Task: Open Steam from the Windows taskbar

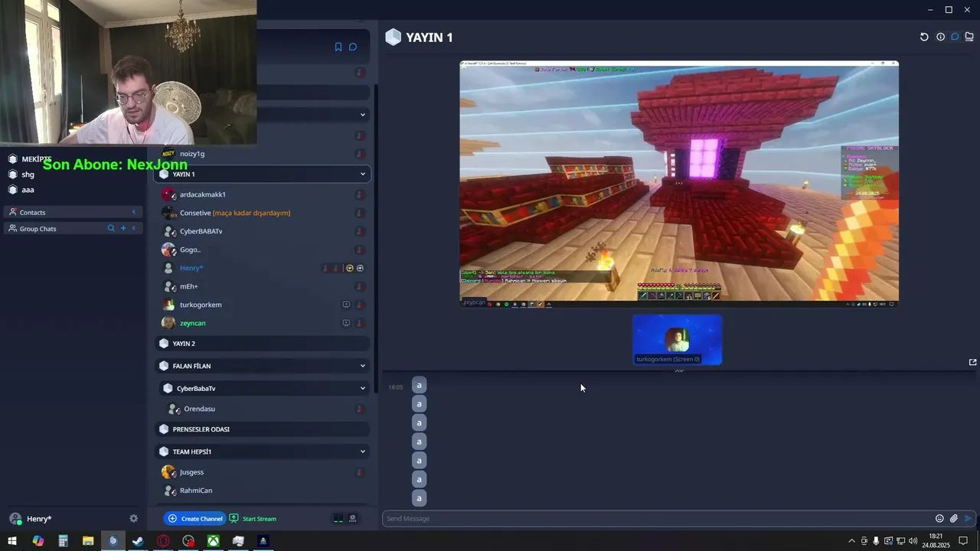Action: point(138,541)
